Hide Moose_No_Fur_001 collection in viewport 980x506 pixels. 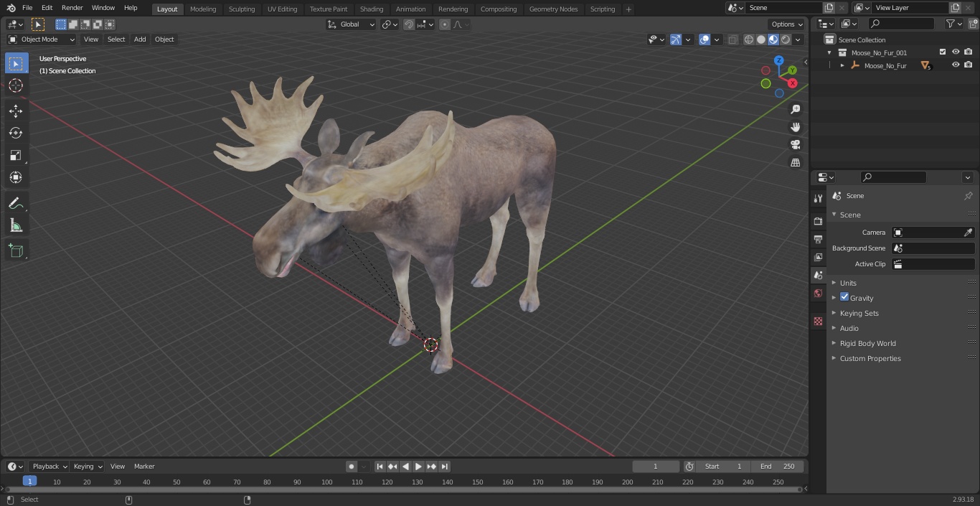point(956,52)
